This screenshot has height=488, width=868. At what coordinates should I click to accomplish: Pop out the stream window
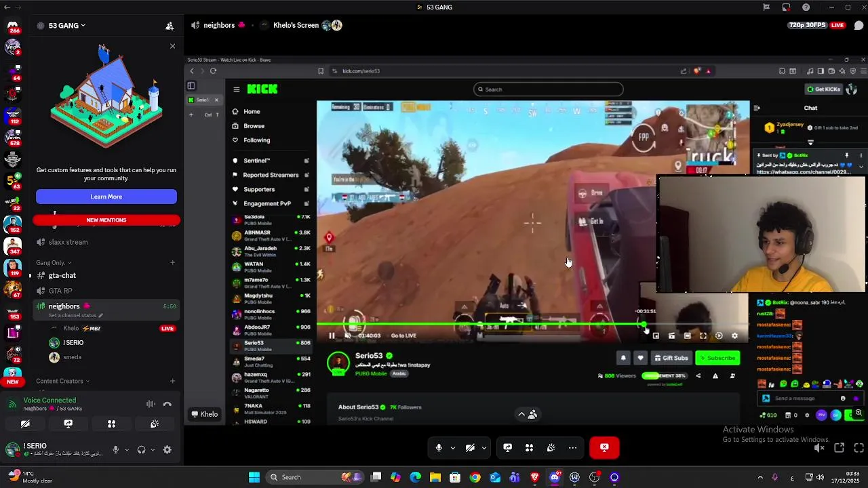(x=840, y=448)
